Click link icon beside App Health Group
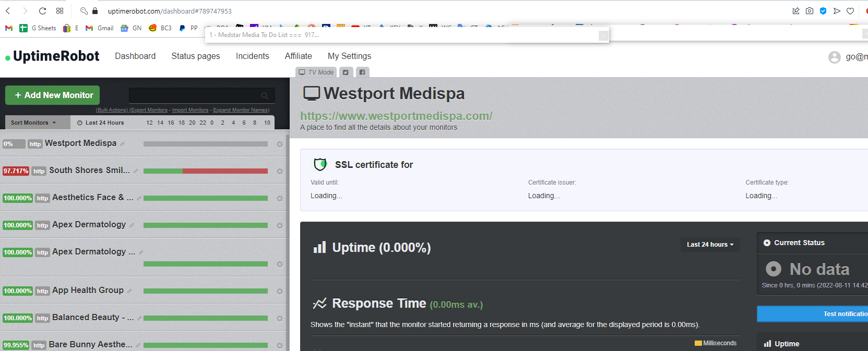Image resolution: width=868 pixels, height=351 pixels. point(129,291)
